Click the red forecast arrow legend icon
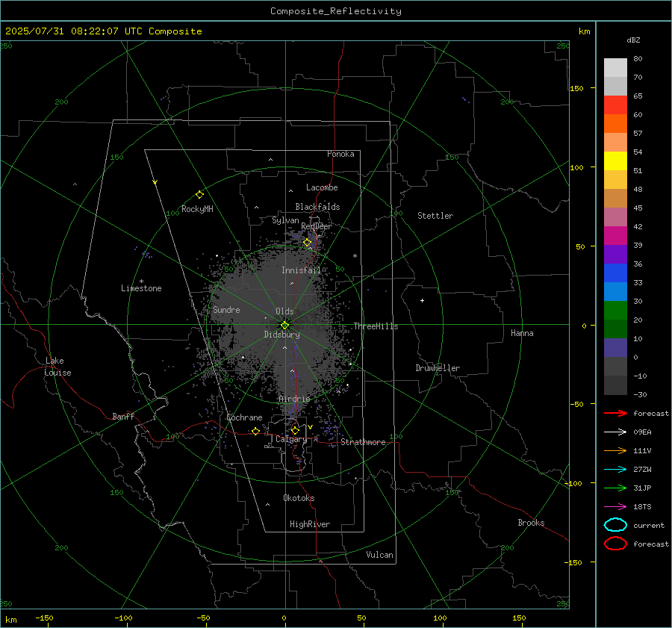The height and width of the screenshot is (628, 672). click(x=615, y=413)
